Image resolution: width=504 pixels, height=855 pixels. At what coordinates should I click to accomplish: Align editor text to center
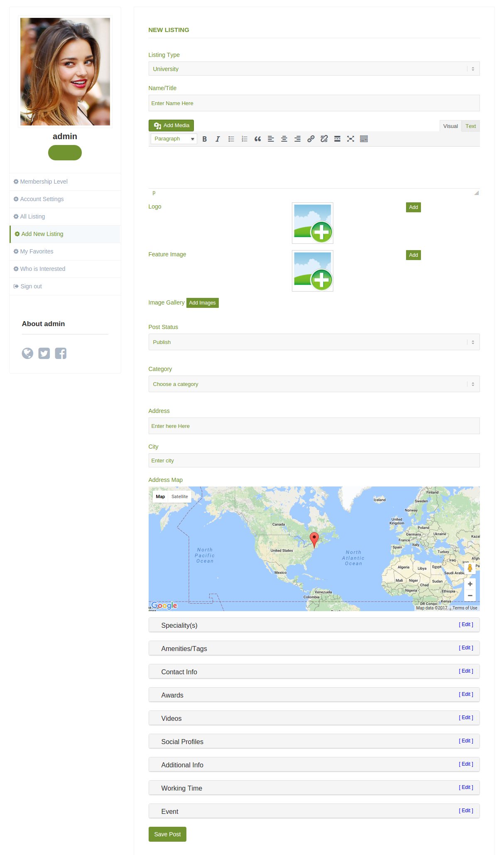(x=284, y=139)
